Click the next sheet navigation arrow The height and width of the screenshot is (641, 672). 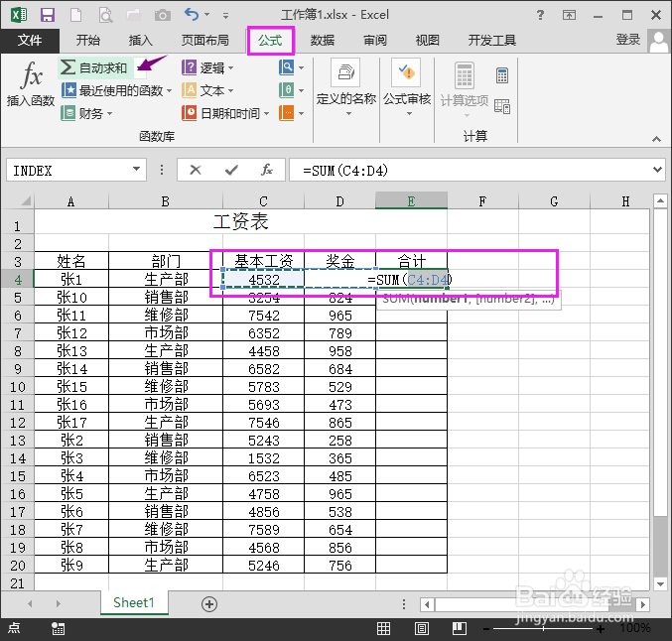coord(59,603)
